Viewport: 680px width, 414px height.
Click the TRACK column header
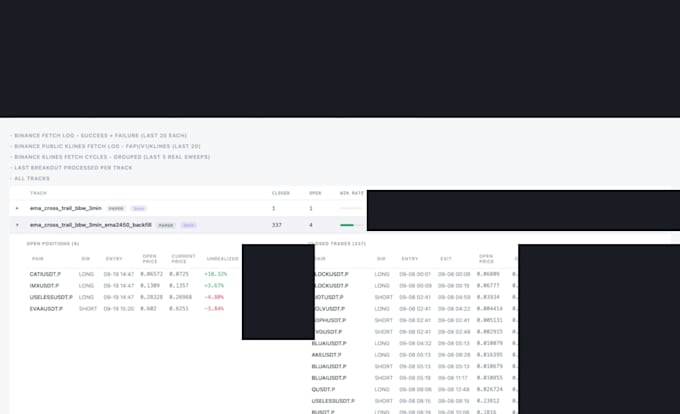click(x=38, y=193)
